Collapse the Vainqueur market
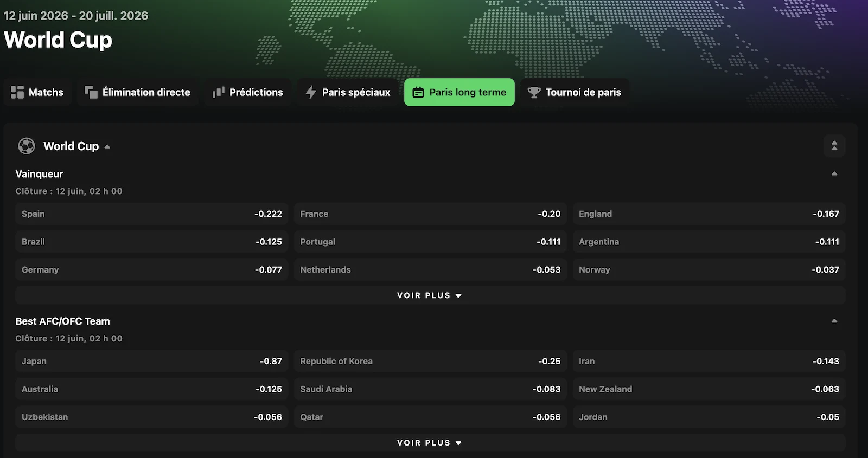868x458 pixels. (x=834, y=173)
